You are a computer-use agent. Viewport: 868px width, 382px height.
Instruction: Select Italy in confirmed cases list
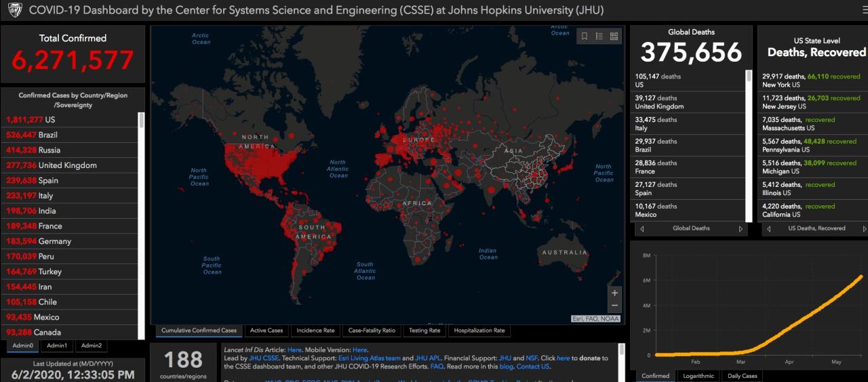click(71, 196)
